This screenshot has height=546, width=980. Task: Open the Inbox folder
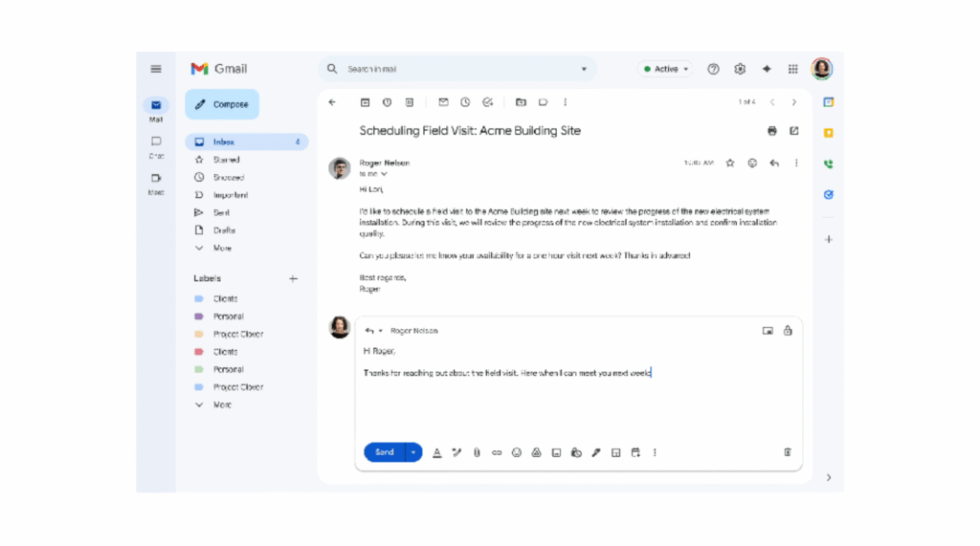224,142
